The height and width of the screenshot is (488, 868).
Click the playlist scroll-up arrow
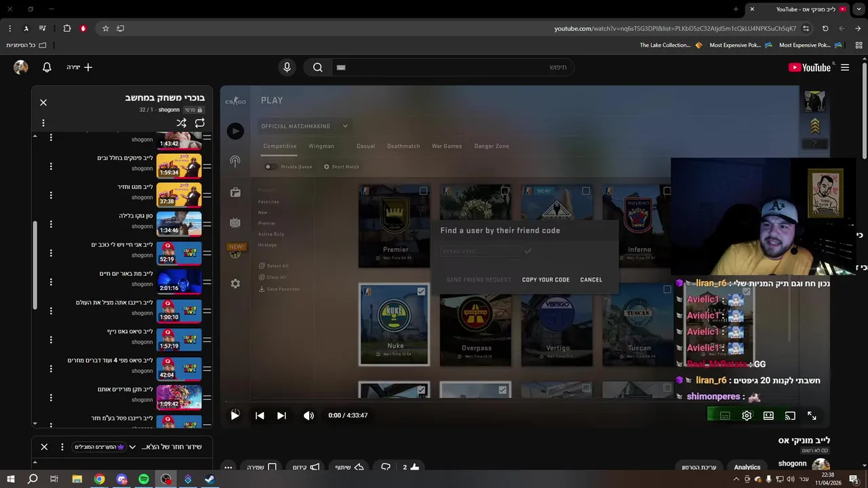click(35, 136)
